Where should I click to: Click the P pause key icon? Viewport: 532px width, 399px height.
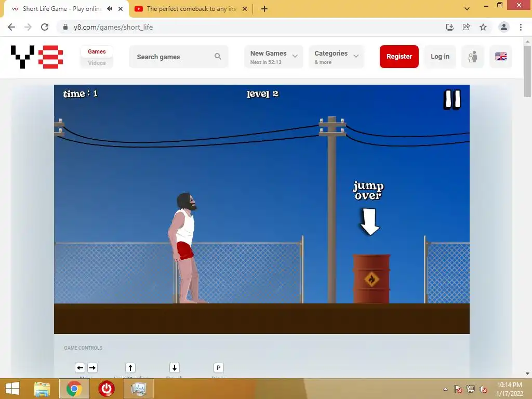coord(219,368)
